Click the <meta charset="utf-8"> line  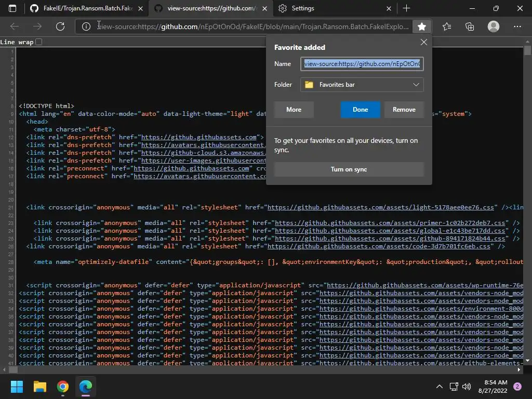coord(74,129)
